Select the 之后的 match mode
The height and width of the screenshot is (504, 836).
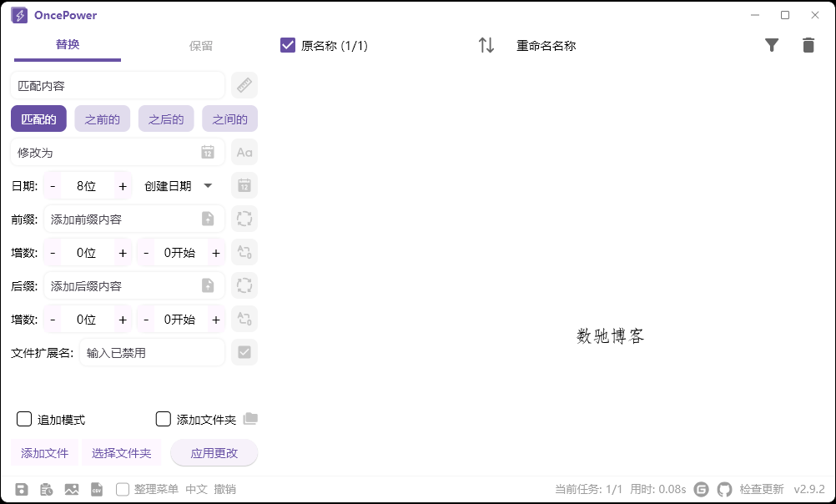166,119
